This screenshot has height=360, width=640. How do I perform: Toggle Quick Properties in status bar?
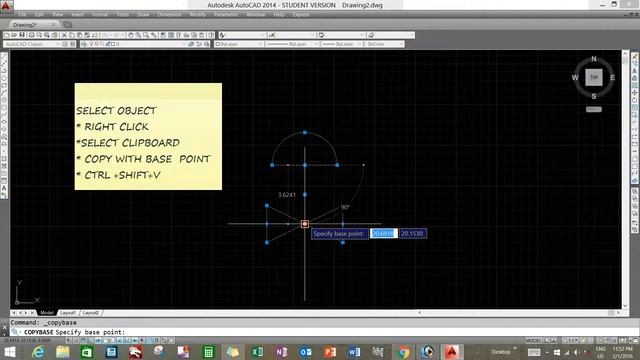pos(157,340)
